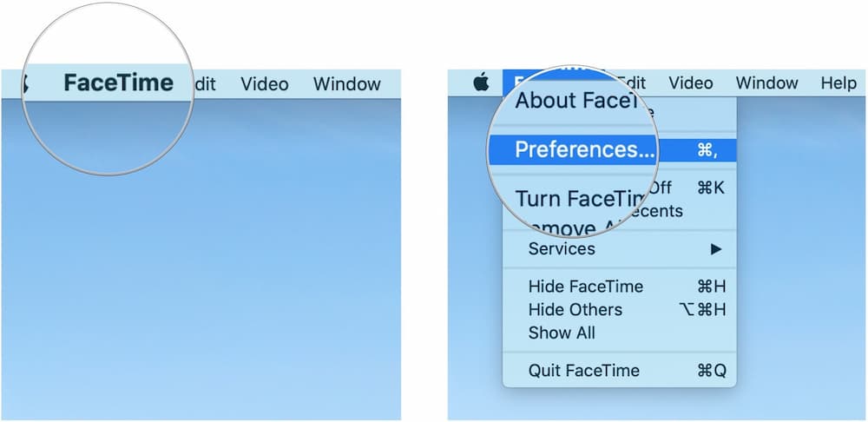Click the partially hidden Edit menu in the right screenshot

pyautogui.click(x=634, y=83)
